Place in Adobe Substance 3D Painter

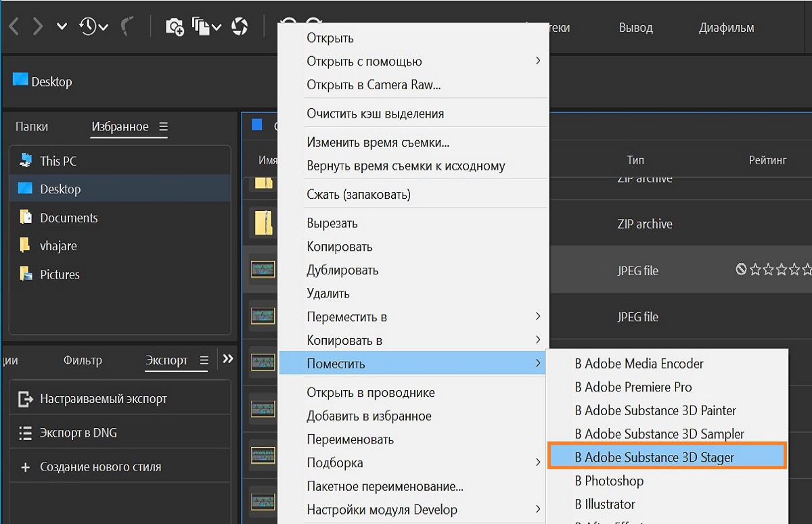click(667, 410)
